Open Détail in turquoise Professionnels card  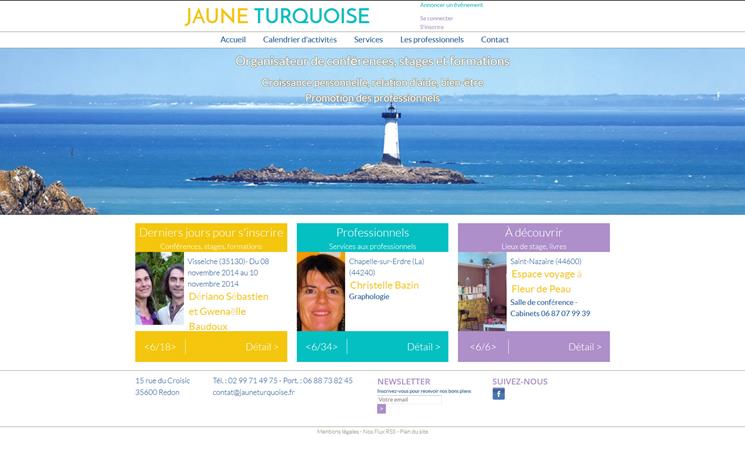pyautogui.click(x=423, y=347)
